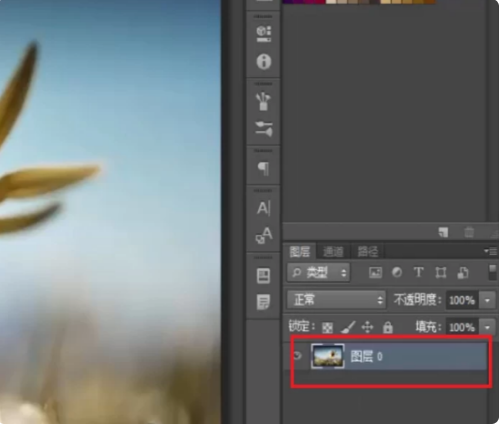Click the pixel layer filter icon
Viewport: 499px width, 424px height.
click(x=375, y=273)
